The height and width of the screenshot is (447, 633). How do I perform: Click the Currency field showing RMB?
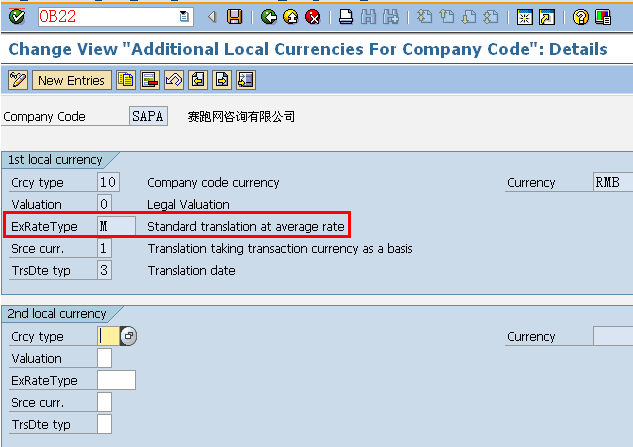(x=613, y=182)
